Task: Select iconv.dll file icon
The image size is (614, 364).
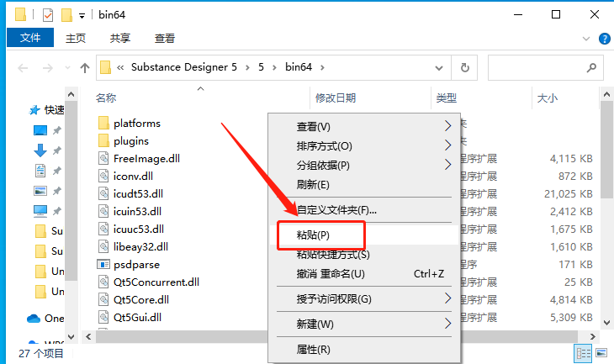Action: 103,177
